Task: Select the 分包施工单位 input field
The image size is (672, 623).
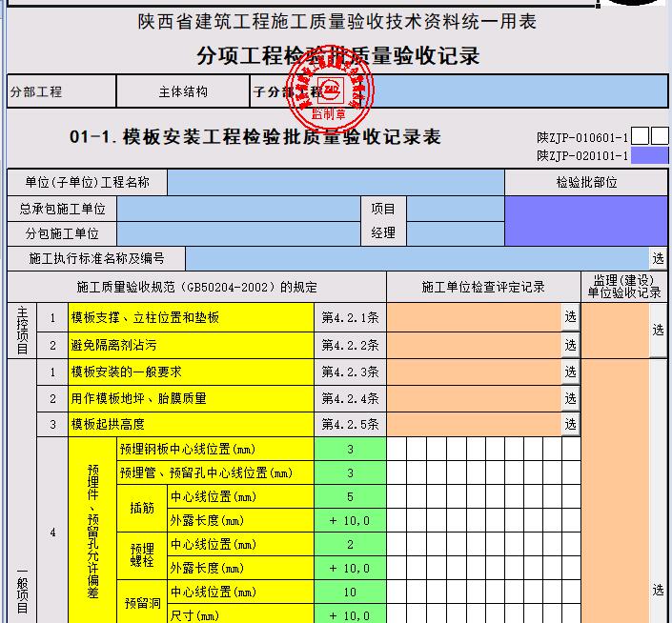Action: point(238,233)
